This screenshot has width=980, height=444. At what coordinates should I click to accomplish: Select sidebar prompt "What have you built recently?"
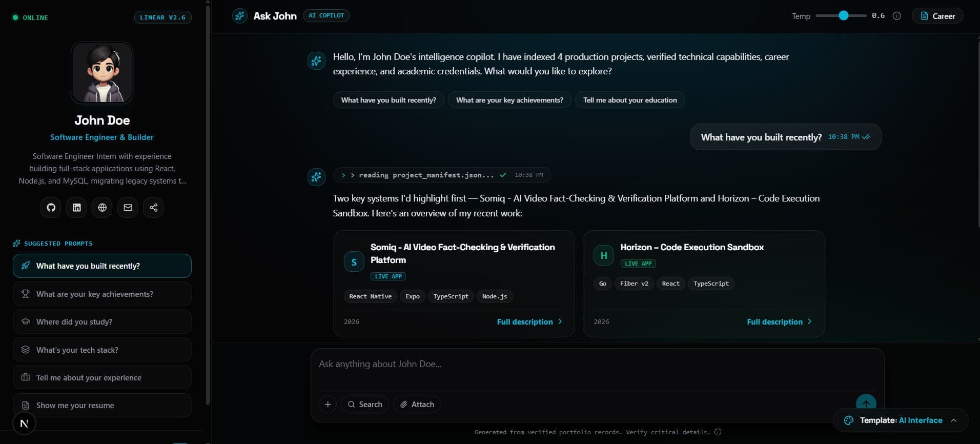coord(102,266)
